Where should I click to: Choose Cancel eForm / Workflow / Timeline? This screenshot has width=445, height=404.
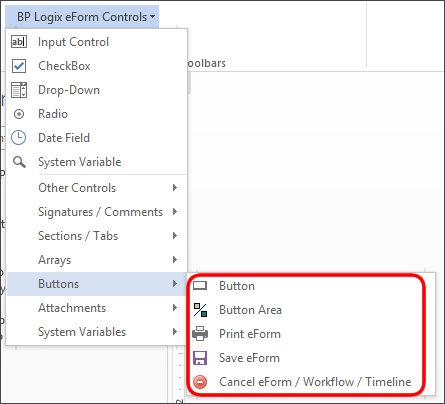[x=315, y=382]
